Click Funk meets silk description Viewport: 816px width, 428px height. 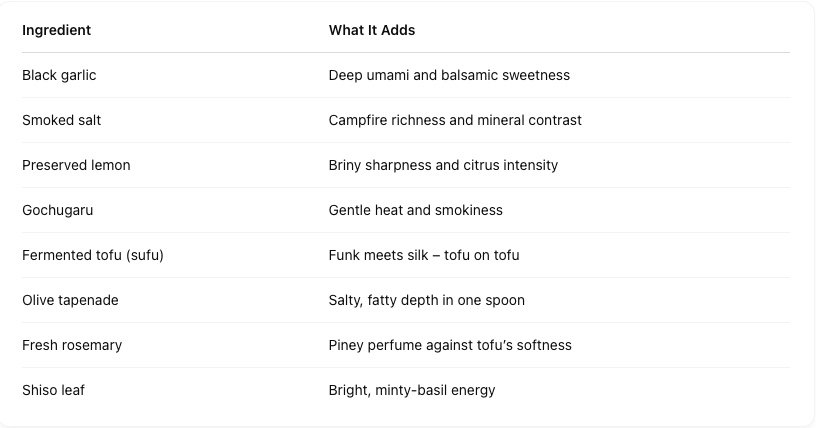pos(424,256)
